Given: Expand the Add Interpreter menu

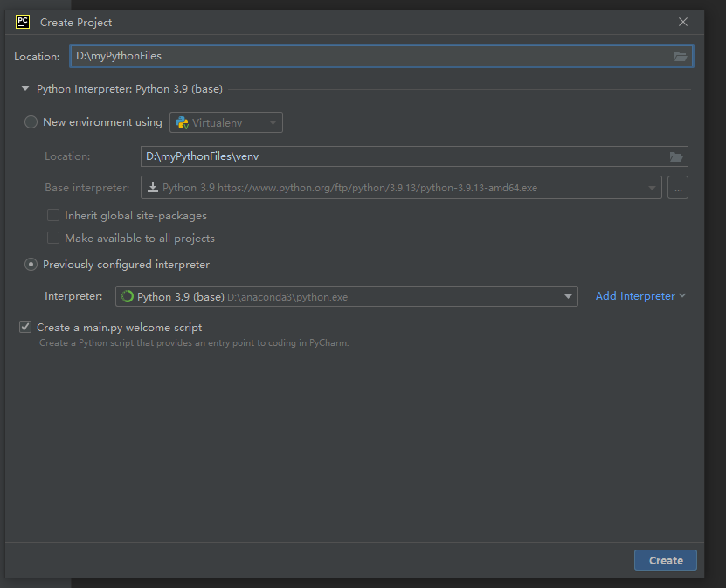Looking at the screenshot, I should point(640,296).
